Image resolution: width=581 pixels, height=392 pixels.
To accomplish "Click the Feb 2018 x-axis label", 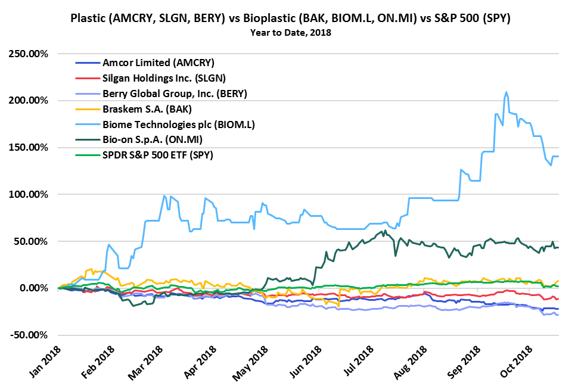I will click(98, 362).
